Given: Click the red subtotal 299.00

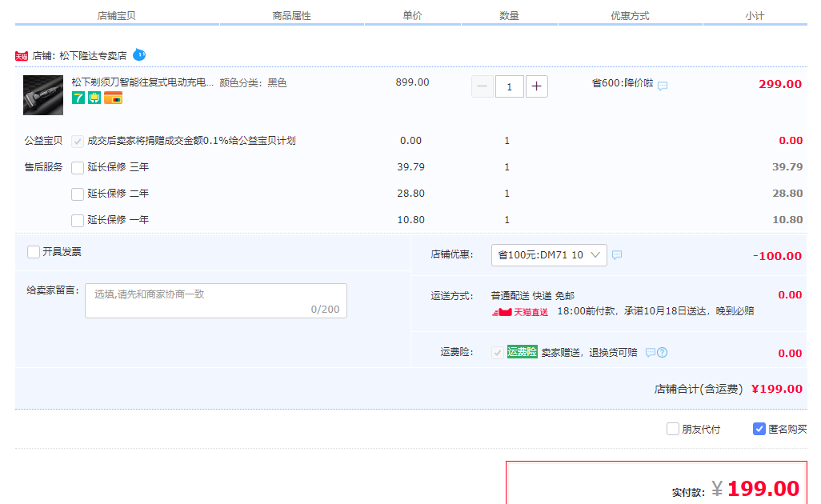Looking at the screenshot, I should tap(780, 84).
